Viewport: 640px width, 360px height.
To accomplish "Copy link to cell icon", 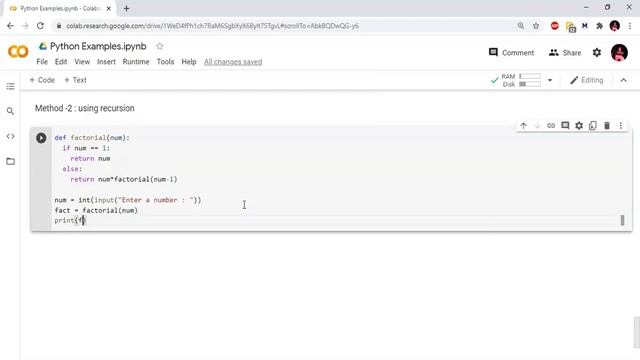I will click(x=551, y=126).
